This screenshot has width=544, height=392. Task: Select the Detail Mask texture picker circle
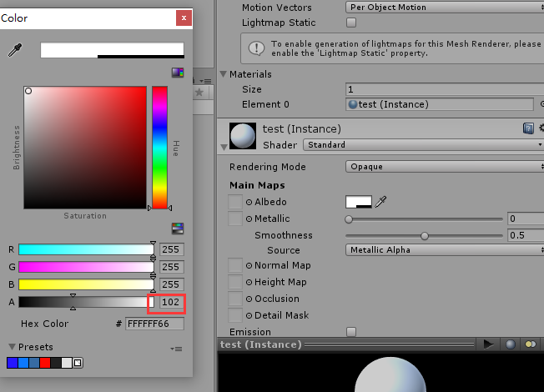coord(249,315)
